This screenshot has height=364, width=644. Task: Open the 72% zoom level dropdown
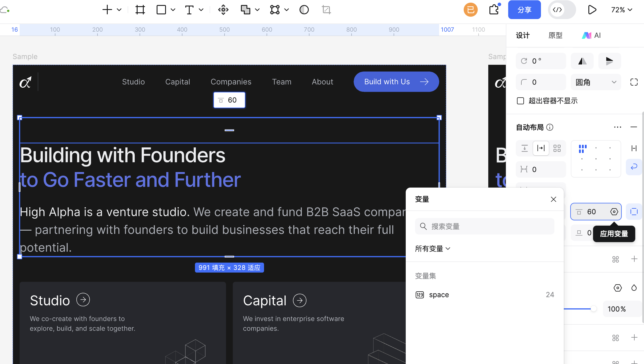click(x=621, y=10)
